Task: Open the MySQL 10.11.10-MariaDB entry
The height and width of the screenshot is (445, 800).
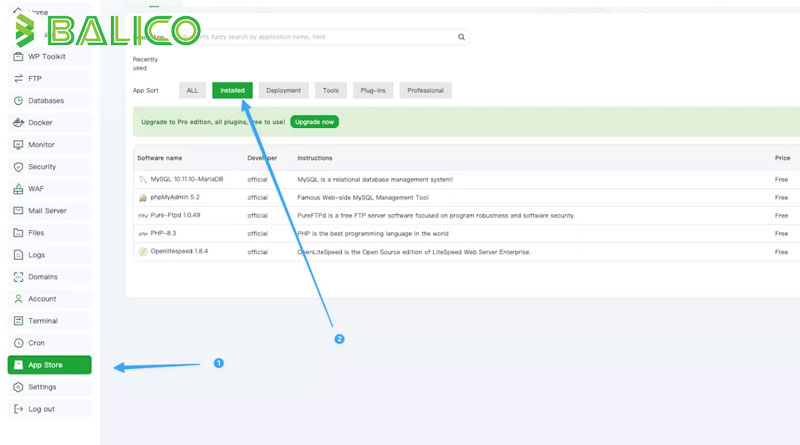Action: click(187, 179)
